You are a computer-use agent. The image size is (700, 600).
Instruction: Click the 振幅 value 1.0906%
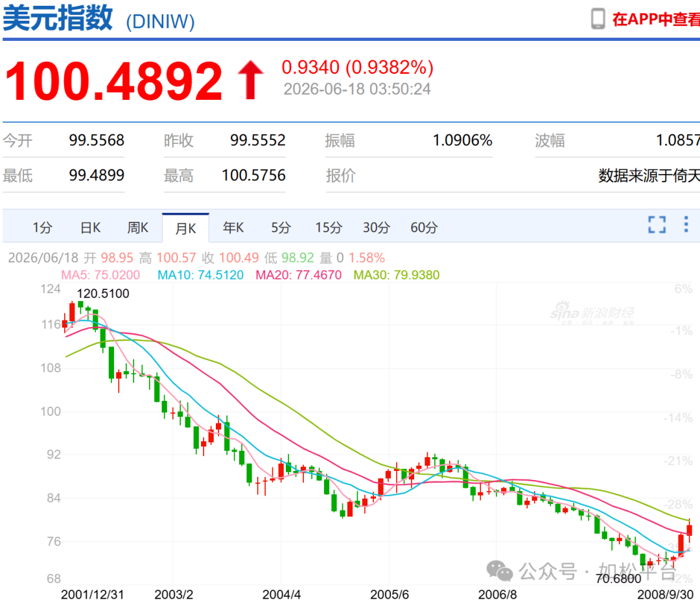[463, 140]
